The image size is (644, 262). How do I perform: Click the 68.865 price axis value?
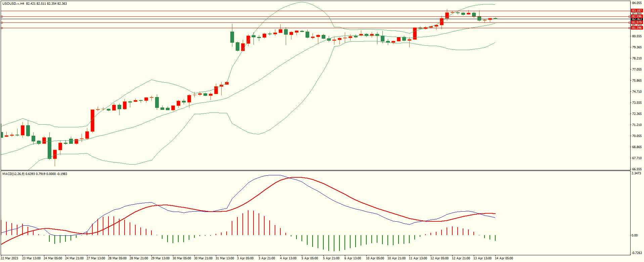point(637,147)
